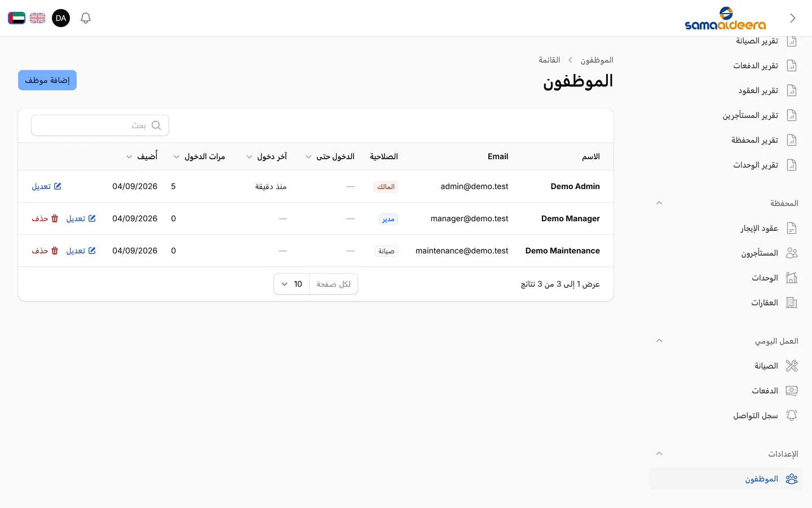
Task: Click الموظفون breadcrumb link
Action: [597, 60]
